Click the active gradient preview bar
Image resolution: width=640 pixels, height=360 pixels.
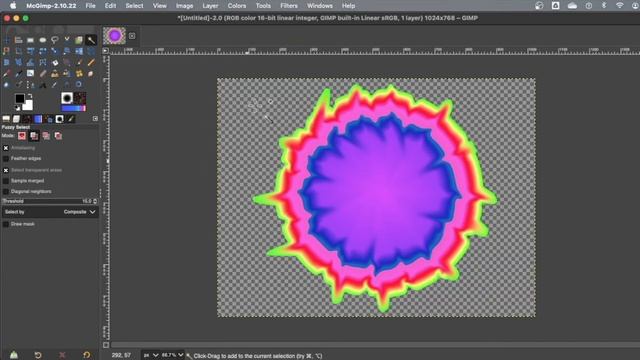(x=73, y=108)
